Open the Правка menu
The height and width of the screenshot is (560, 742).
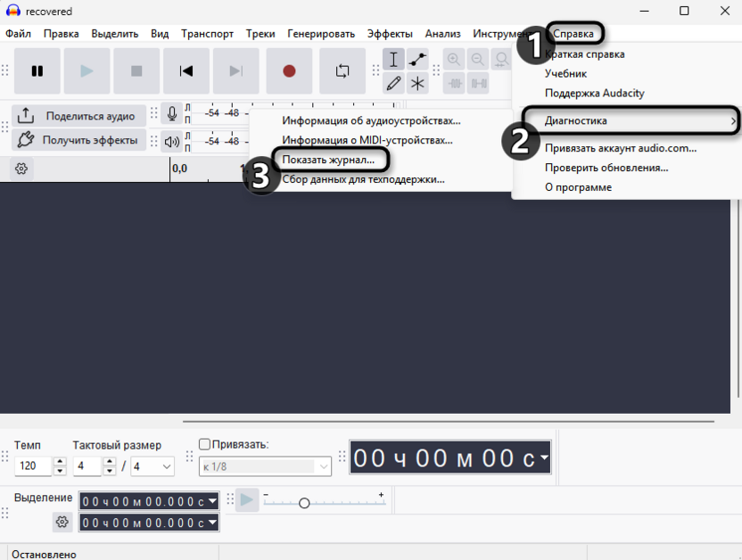coord(61,34)
